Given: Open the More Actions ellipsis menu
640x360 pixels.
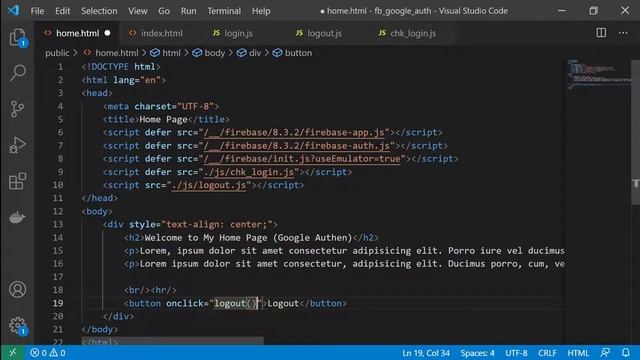Looking at the screenshot, I should (x=623, y=33).
